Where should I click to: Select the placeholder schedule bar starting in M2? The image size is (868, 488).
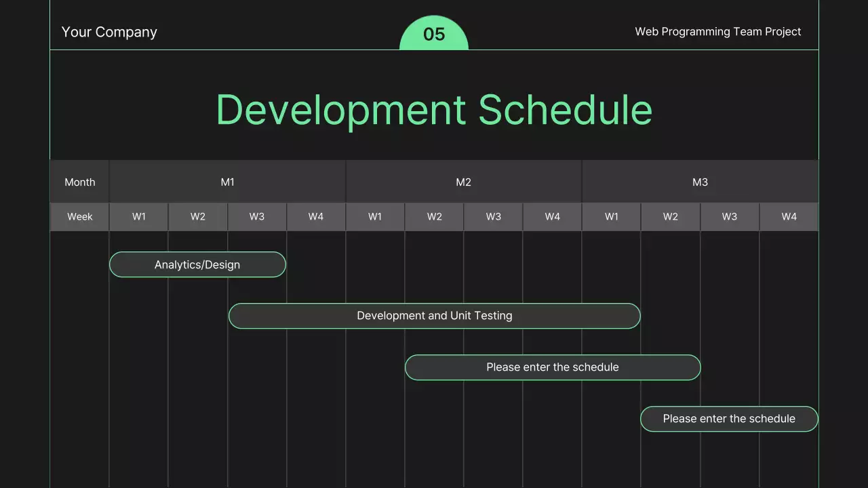552,367
